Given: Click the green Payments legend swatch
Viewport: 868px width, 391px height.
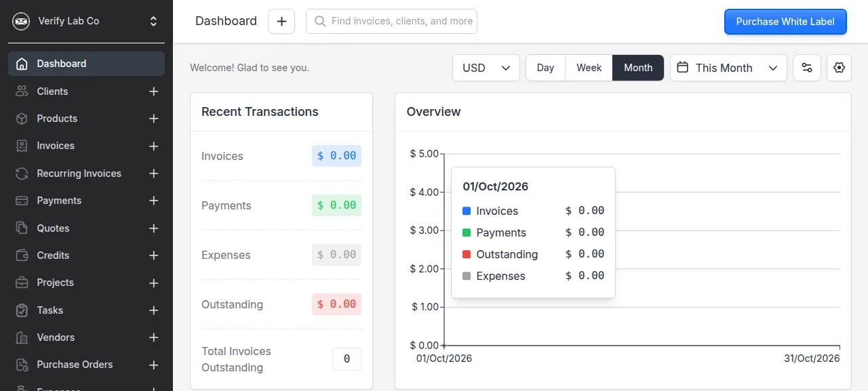Looking at the screenshot, I should coord(467,232).
